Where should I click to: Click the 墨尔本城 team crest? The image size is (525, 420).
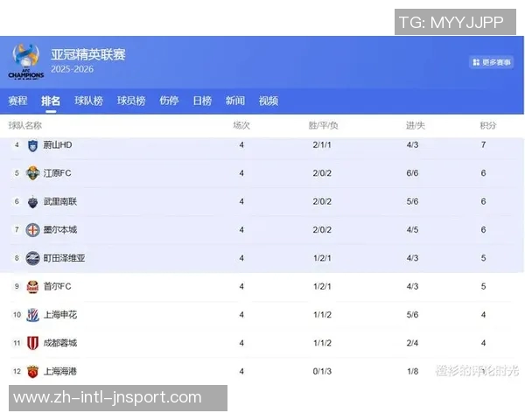click(33, 230)
